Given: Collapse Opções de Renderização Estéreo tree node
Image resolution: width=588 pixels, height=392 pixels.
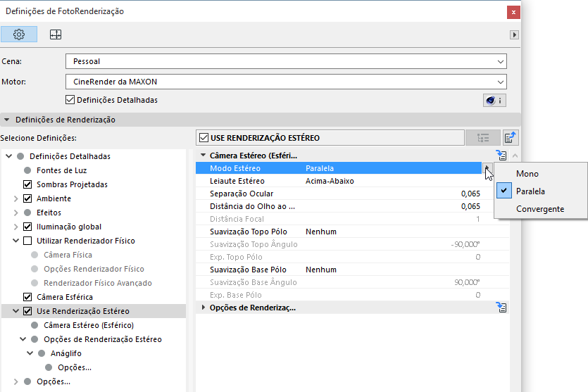Looking at the screenshot, I should click(23, 339).
